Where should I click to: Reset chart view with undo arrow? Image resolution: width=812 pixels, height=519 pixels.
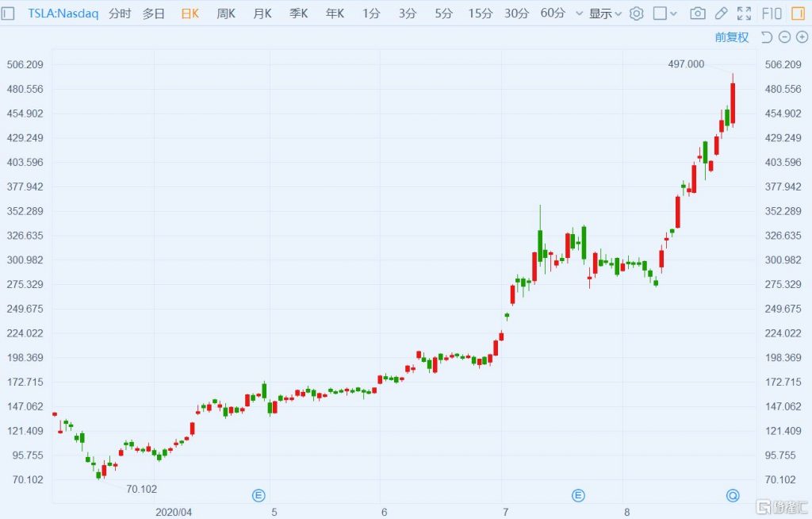coord(766,37)
